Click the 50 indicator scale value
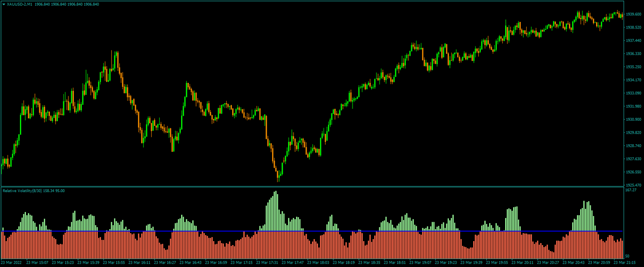 [628, 256]
